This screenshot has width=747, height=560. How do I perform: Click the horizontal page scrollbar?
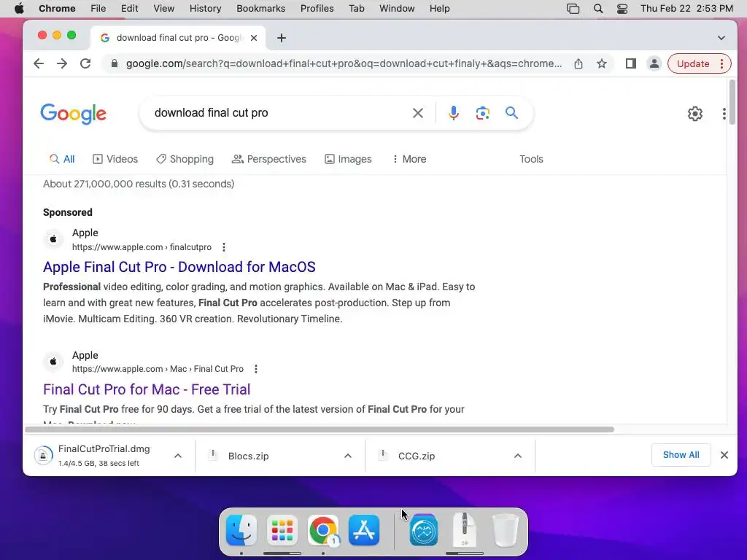pyautogui.click(x=320, y=429)
